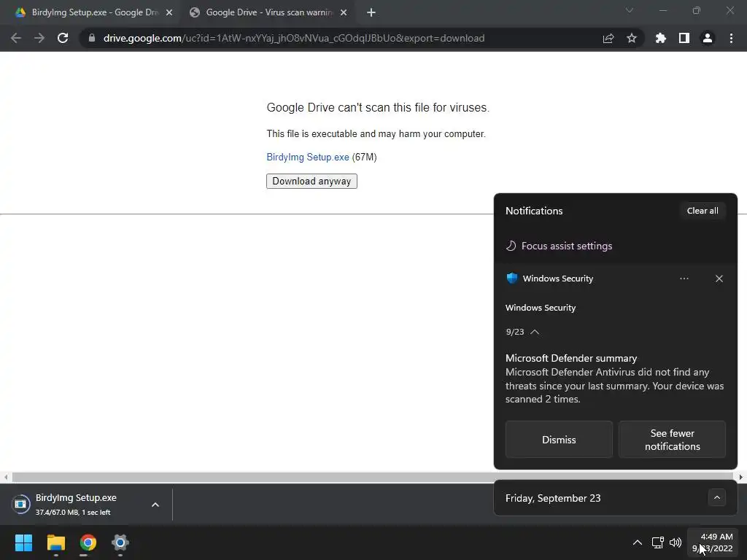This screenshot has height=560, width=747.
Task: Open the Chrome profile icon
Action: (708, 38)
